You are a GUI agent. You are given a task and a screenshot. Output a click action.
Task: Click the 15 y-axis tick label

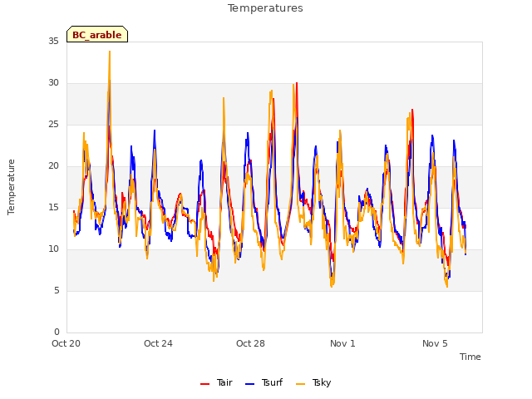53,207
